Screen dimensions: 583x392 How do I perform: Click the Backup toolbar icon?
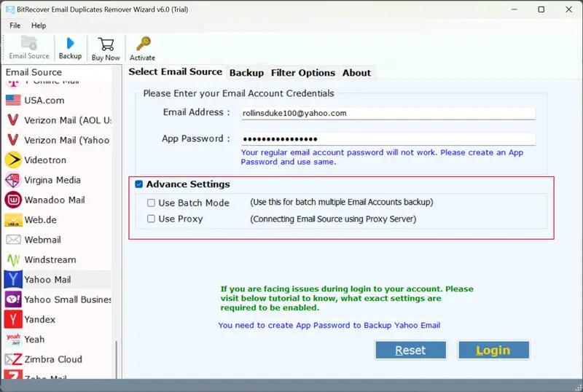tap(70, 48)
